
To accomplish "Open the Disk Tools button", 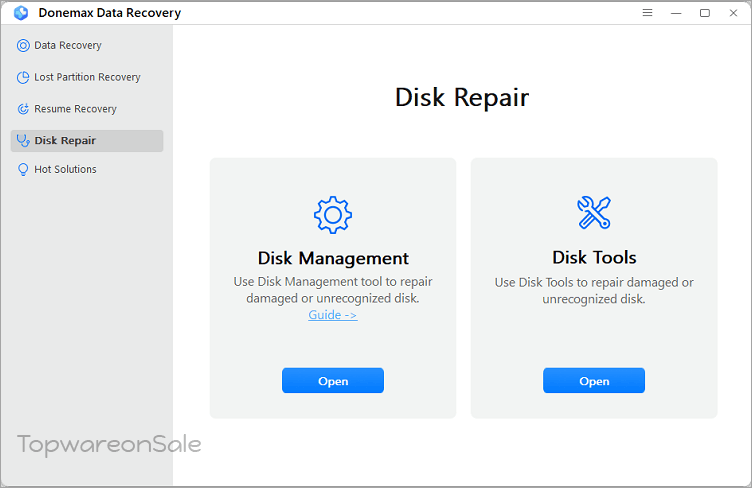I will coord(594,381).
